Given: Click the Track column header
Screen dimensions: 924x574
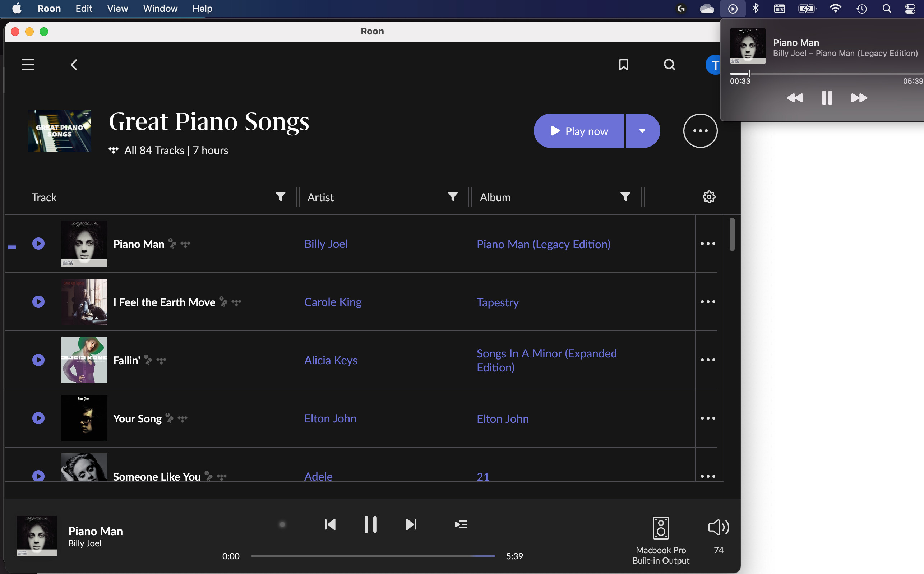Looking at the screenshot, I should click(44, 197).
